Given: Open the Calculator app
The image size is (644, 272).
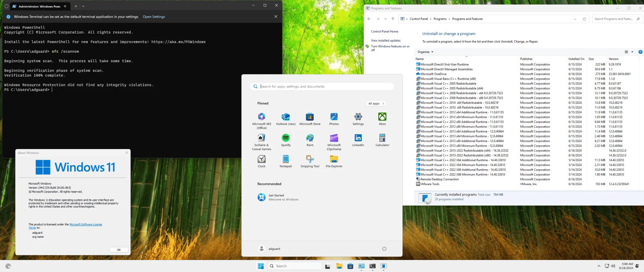Looking at the screenshot, I should tap(382, 140).
